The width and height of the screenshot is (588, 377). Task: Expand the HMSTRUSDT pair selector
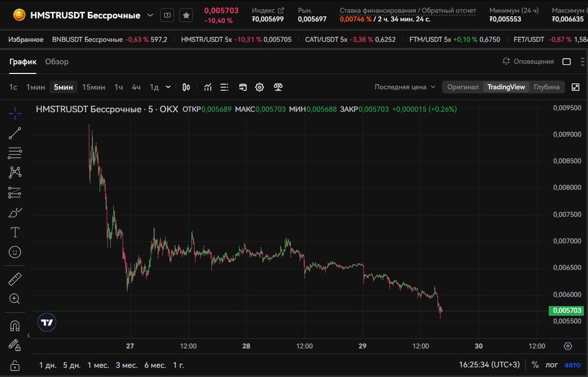point(150,15)
